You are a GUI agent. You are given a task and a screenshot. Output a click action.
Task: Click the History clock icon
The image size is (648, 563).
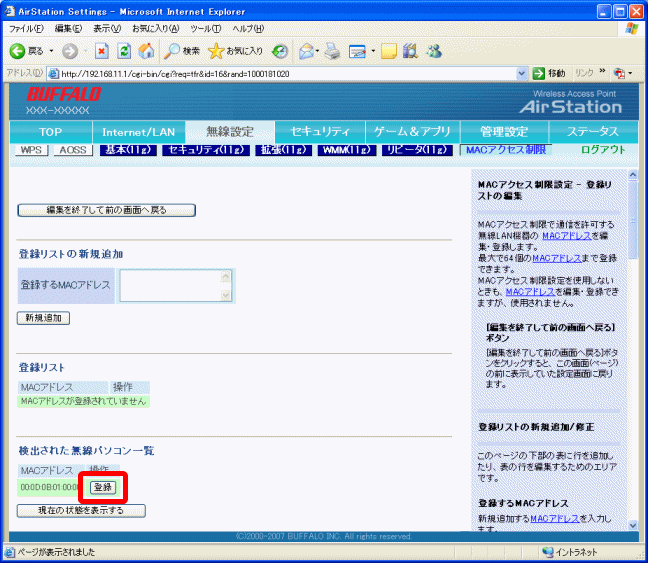(x=280, y=51)
